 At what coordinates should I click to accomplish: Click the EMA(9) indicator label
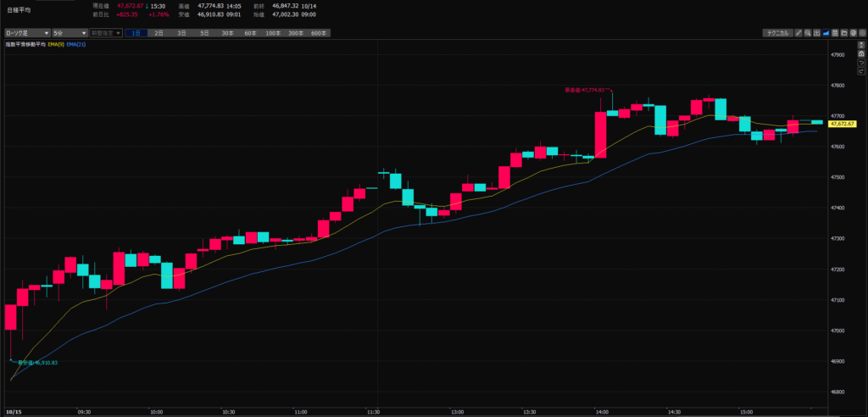(x=55, y=43)
